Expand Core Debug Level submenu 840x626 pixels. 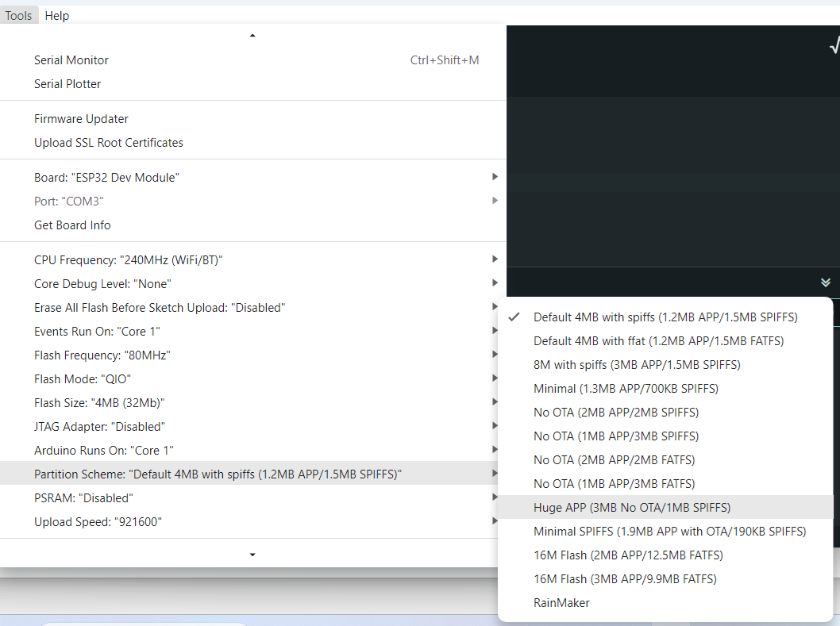tap(252, 284)
